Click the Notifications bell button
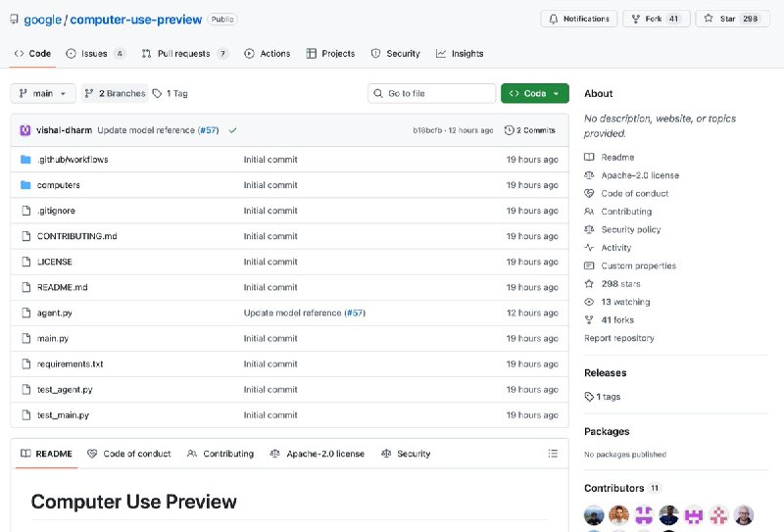 (x=579, y=19)
